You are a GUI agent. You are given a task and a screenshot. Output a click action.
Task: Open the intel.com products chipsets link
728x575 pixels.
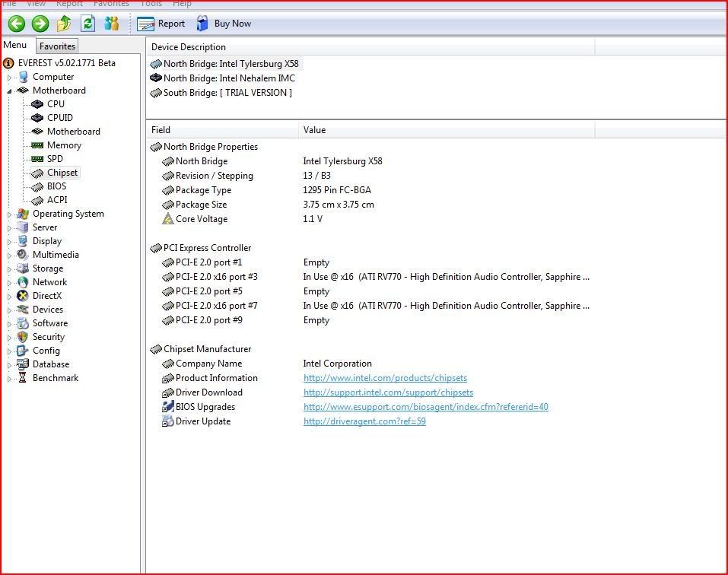385,378
